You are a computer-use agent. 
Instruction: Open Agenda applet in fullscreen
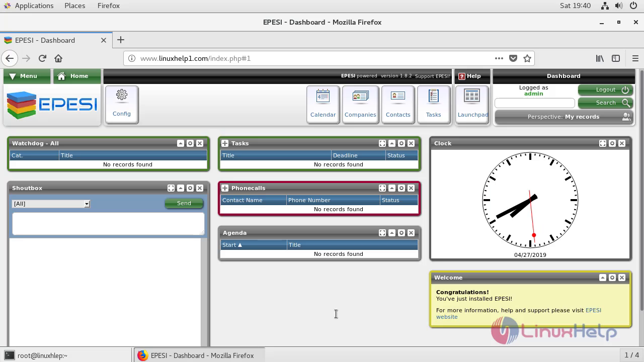click(382, 233)
